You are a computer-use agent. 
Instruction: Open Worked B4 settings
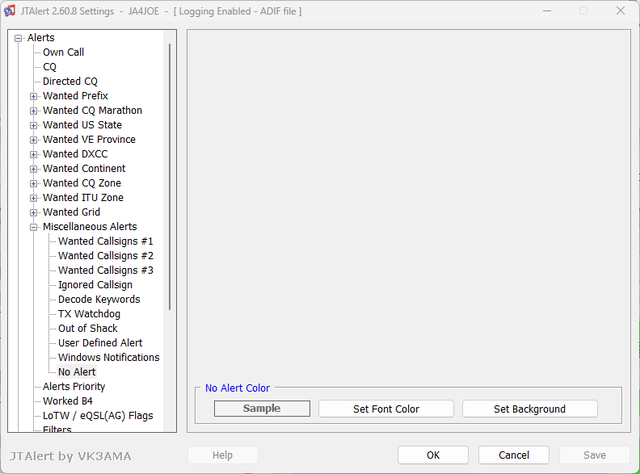[67, 401]
